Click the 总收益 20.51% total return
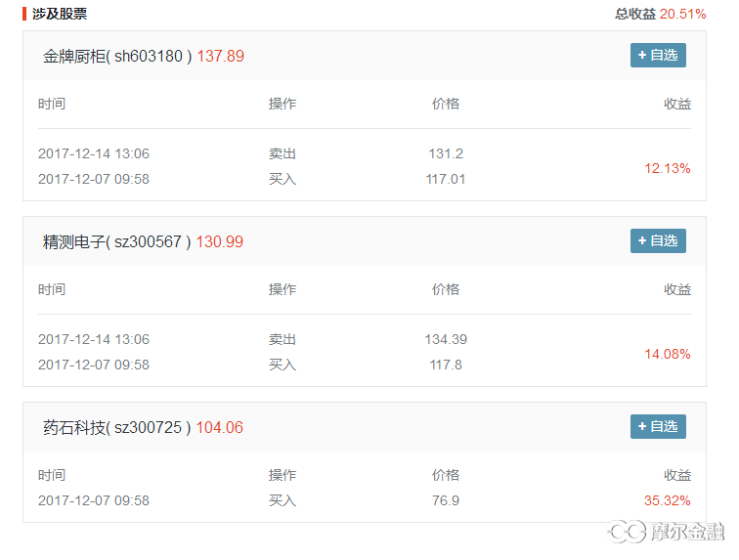 pyautogui.click(x=660, y=14)
